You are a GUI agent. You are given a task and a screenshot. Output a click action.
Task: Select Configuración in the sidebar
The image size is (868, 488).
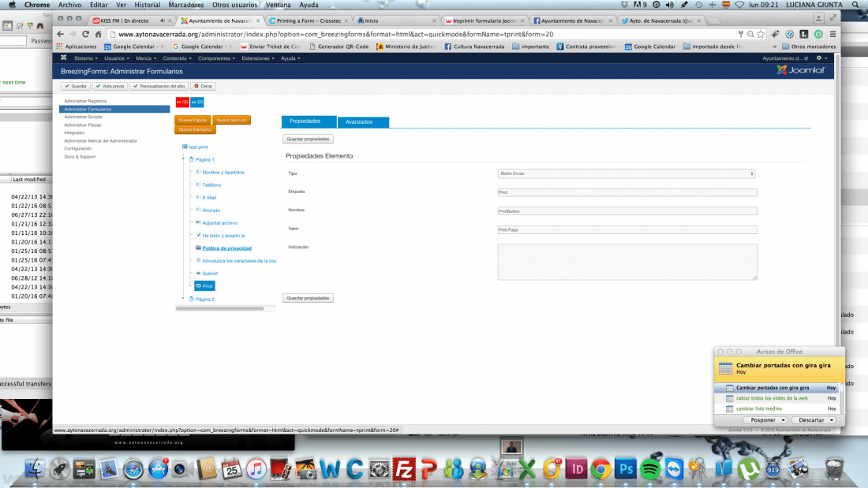click(x=78, y=149)
